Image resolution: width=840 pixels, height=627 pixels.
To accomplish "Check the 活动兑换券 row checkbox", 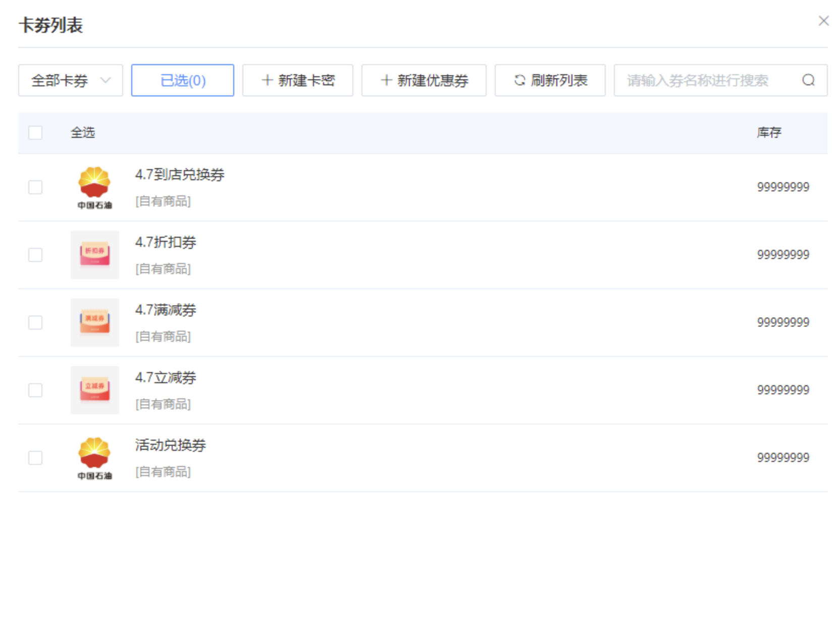I will [x=35, y=458].
